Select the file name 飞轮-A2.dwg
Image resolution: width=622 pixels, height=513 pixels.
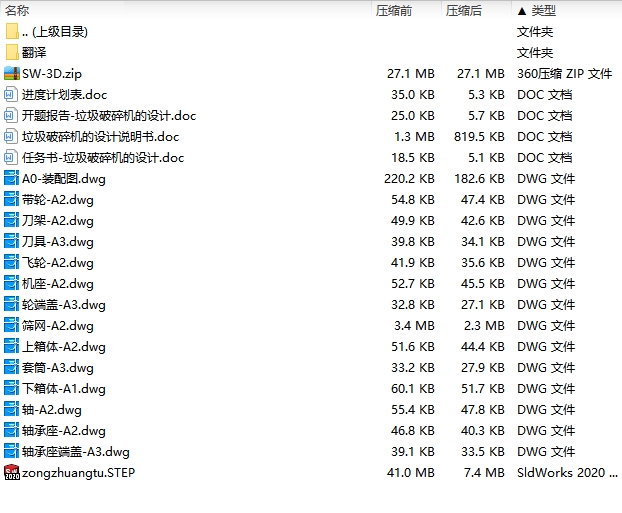coord(58,263)
